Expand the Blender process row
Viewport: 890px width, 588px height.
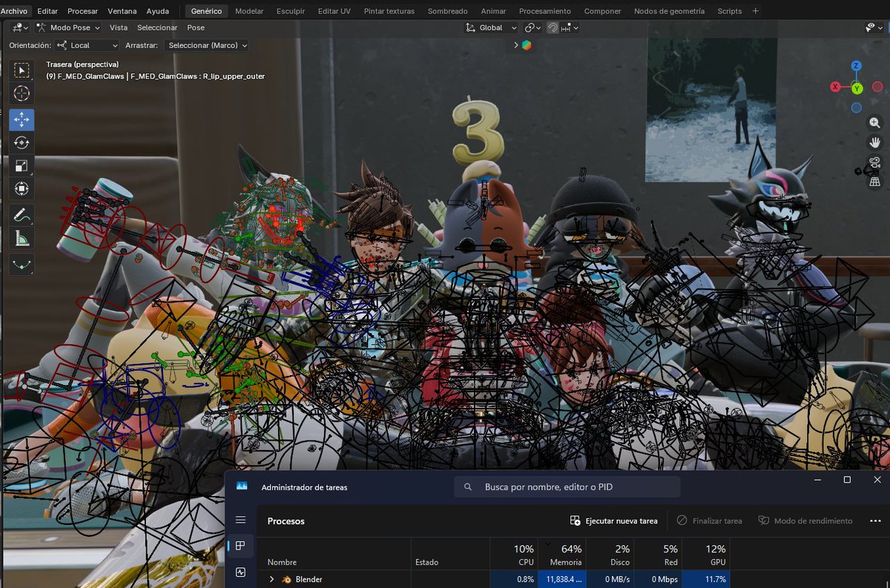coord(271,579)
